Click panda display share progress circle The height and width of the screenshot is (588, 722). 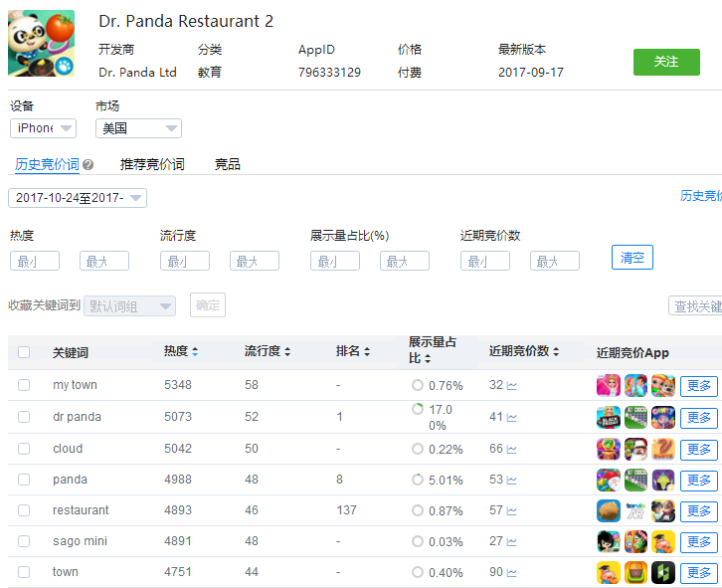point(418,480)
